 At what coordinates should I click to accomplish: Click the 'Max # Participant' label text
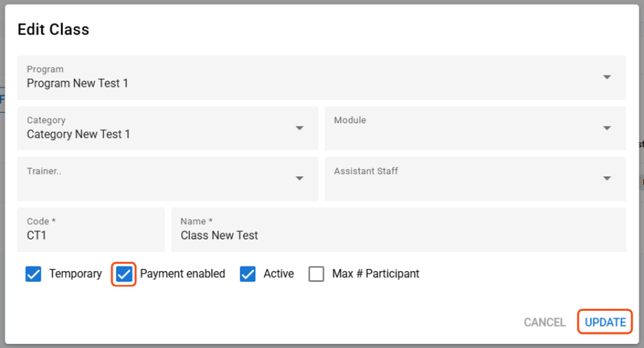tap(376, 274)
